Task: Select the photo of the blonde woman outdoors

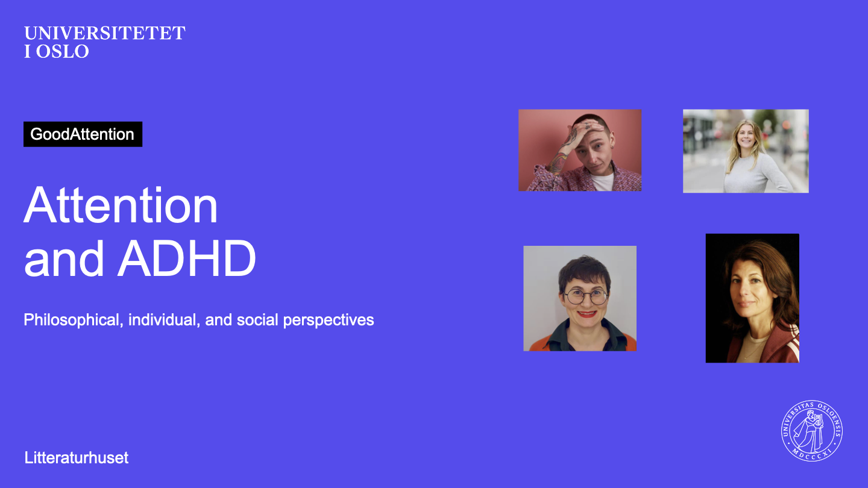Action: 746,151
